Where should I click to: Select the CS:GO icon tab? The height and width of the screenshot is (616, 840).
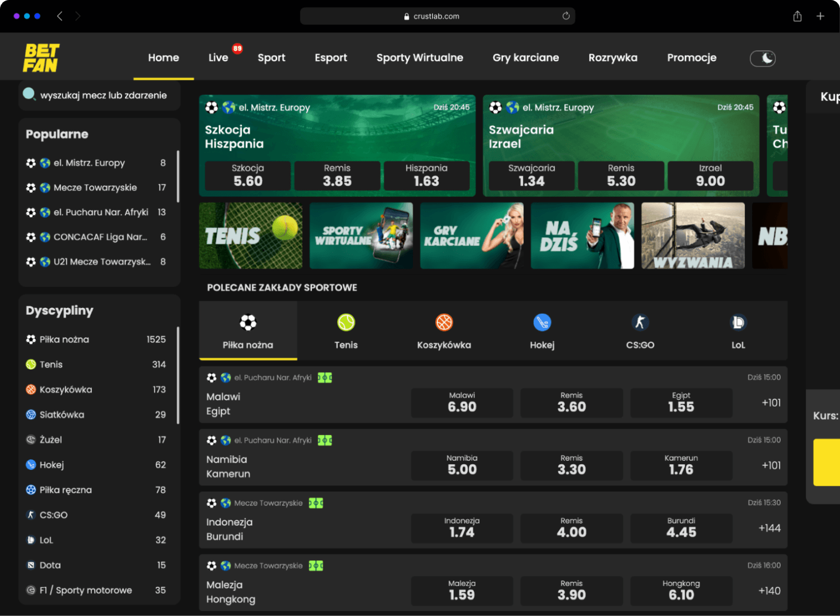tap(640, 323)
